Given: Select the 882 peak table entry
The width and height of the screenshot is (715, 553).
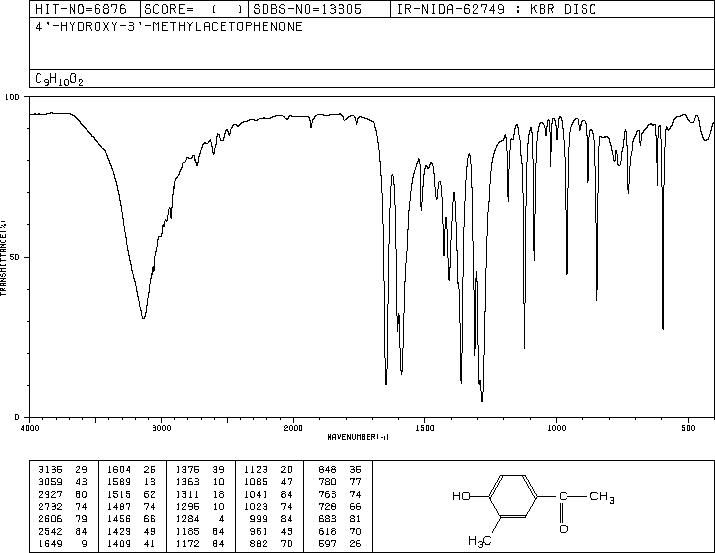Looking at the screenshot, I should (271, 543).
